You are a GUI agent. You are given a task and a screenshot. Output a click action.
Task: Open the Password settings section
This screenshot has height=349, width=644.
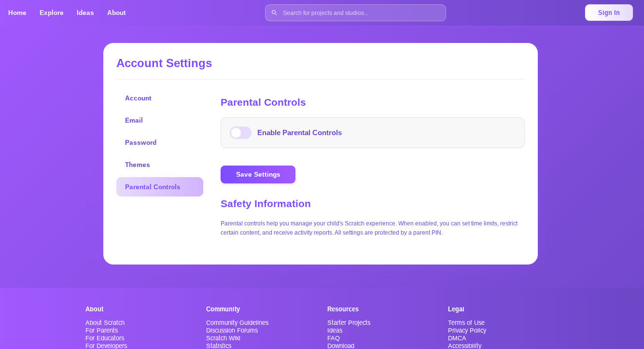coord(140,142)
